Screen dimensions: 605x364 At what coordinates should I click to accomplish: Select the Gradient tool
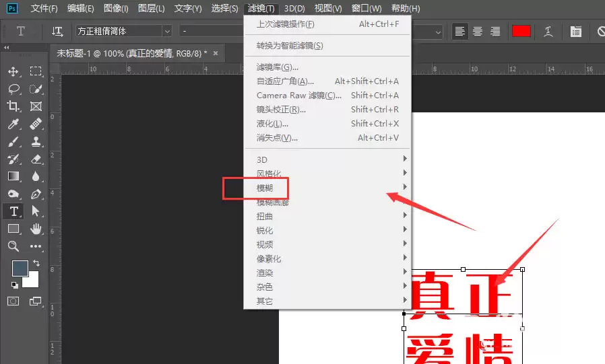coord(13,176)
